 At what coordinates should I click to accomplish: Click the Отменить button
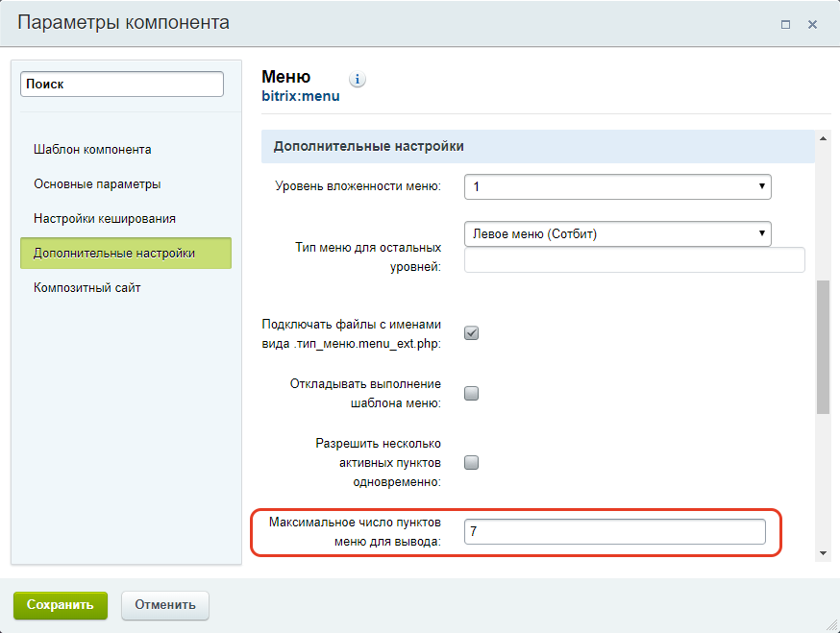[x=165, y=605]
